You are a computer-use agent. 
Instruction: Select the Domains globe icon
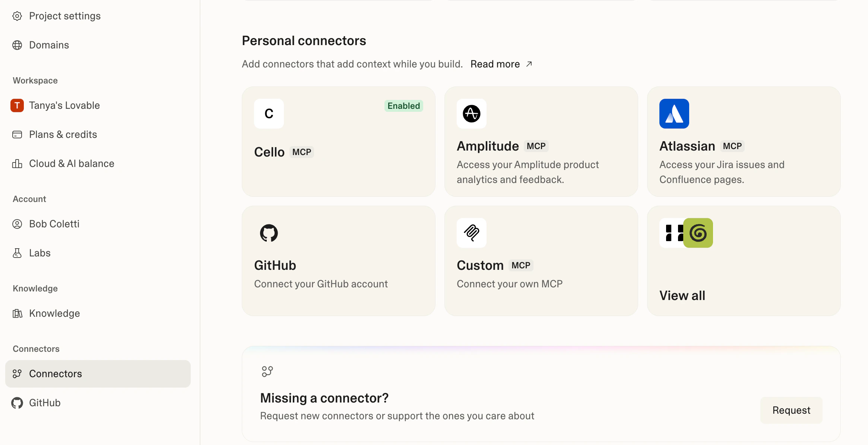[17, 45]
